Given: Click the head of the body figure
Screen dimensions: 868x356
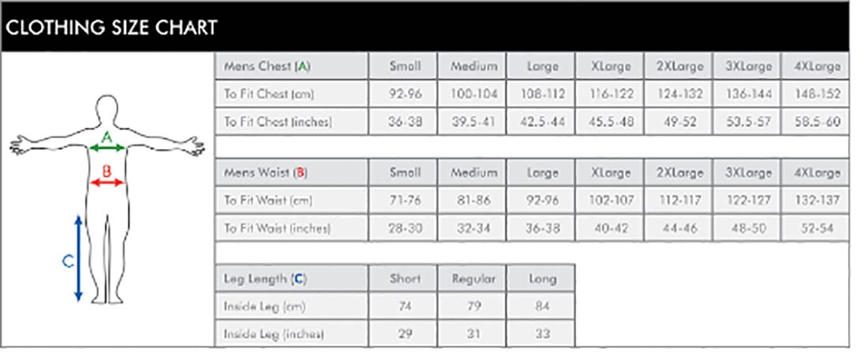Looking at the screenshot, I should (107, 110).
